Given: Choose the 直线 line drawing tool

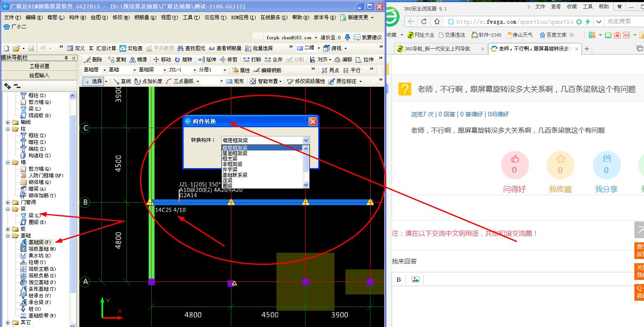Looking at the screenshot, I should pyautogui.click(x=122, y=81).
